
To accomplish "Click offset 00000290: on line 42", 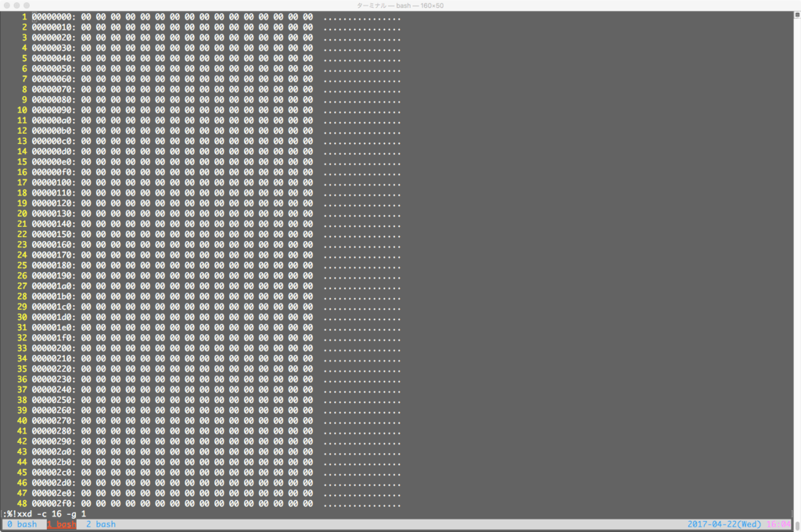I will 54,441.
